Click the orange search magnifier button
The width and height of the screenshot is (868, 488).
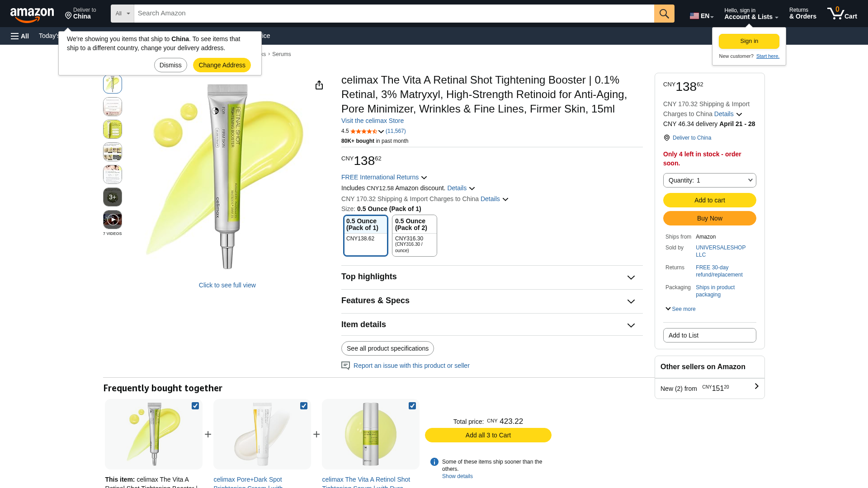tap(664, 14)
